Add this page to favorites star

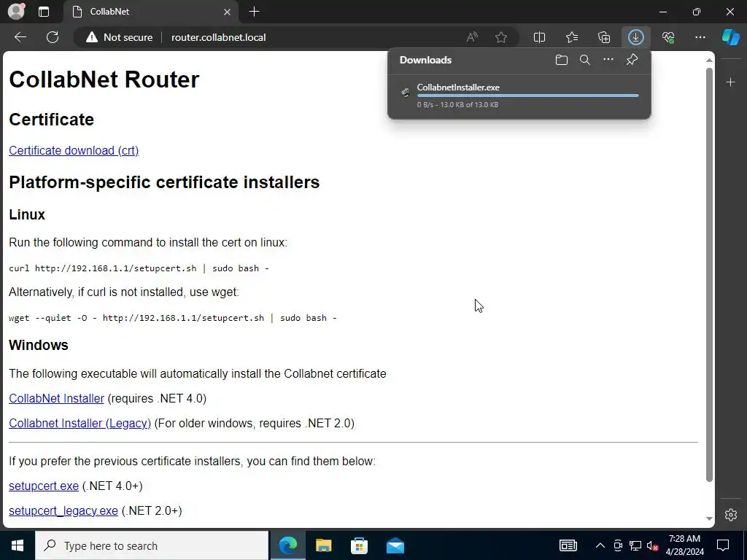coord(500,37)
